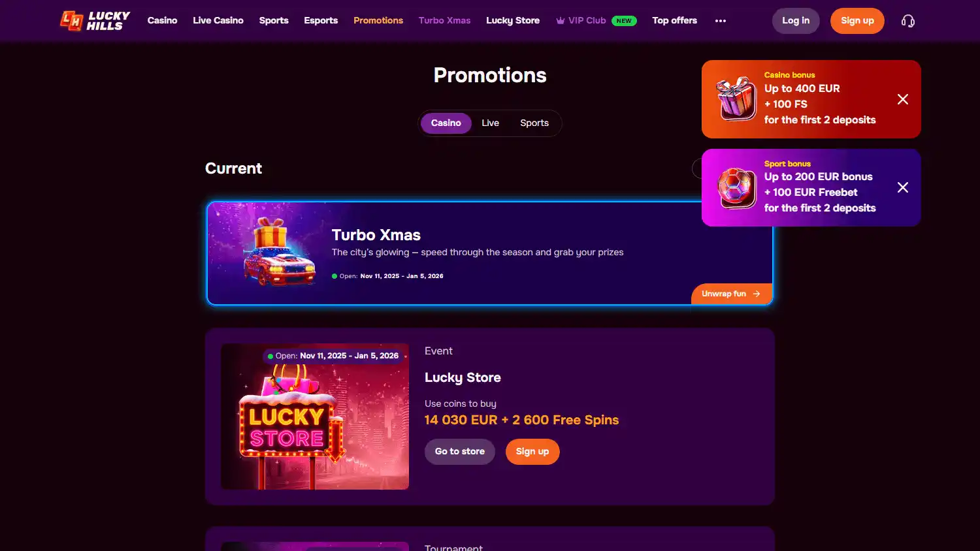Image resolution: width=980 pixels, height=551 pixels.
Task: Dismiss the Sport bonus popup
Action: (902, 187)
